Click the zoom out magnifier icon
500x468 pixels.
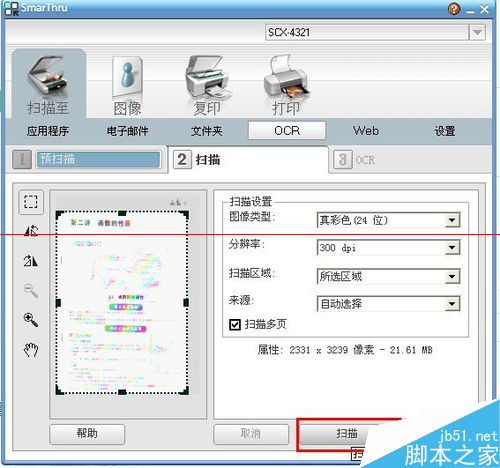point(31,290)
